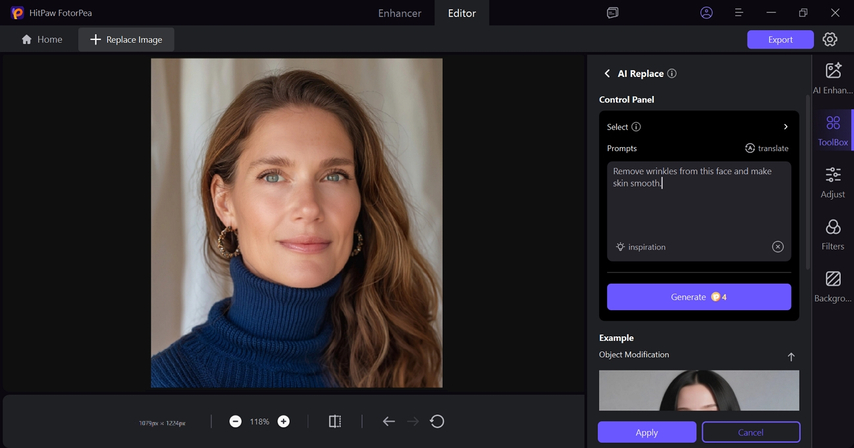Viewport: 854px width, 448px height.
Task: Open the message/feedback icon in title bar
Action: tap(613, 13)
